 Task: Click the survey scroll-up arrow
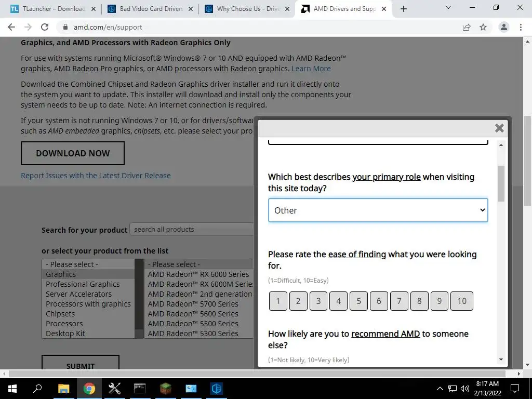(501, 145)
